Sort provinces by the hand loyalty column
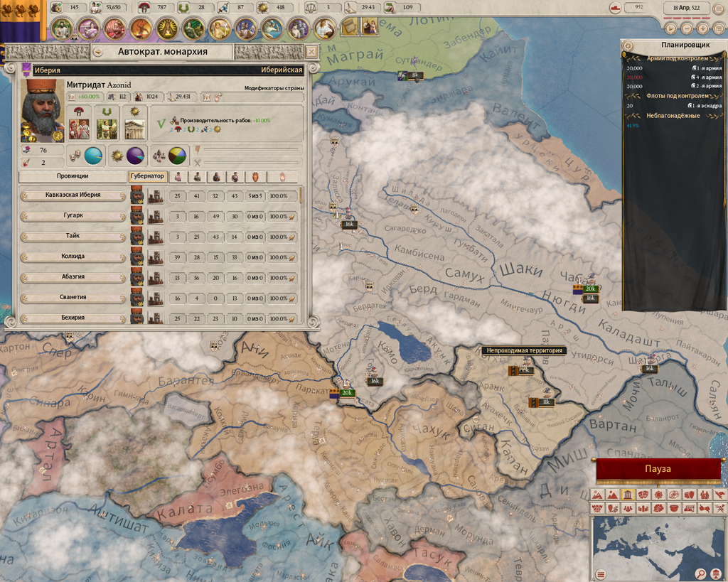Image resolution: width=728 pixels, height=582 pixels. pos(282,176)
